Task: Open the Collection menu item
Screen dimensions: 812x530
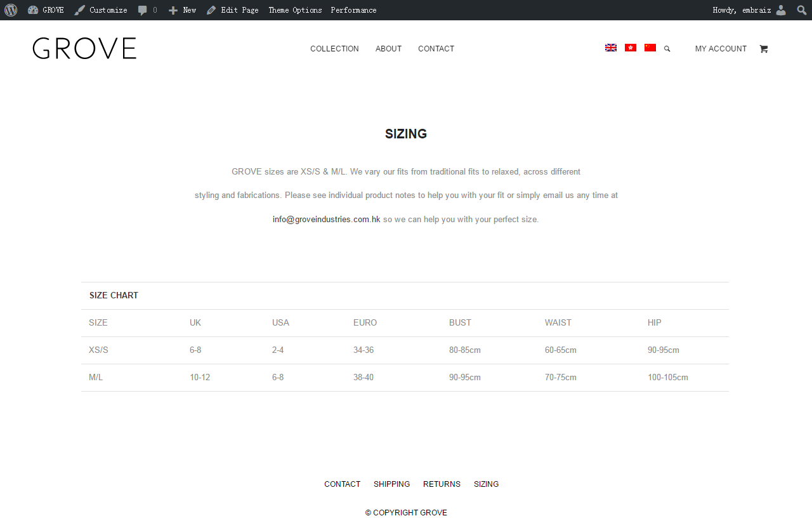Action: [334, 49]
